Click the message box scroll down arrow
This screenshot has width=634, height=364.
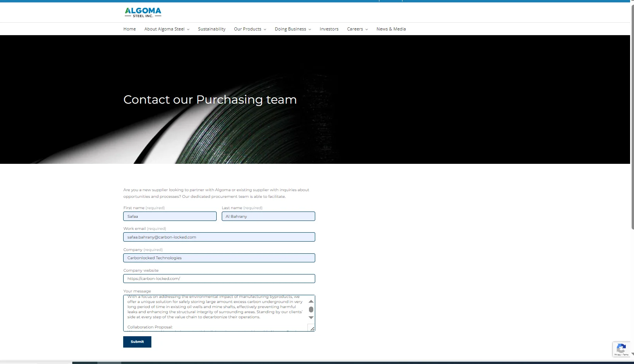tap(311, 317)
